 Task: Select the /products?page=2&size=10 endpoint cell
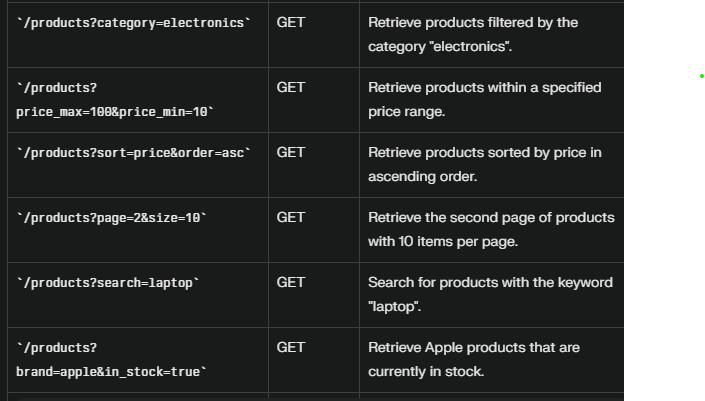click(x=112, y=217)
